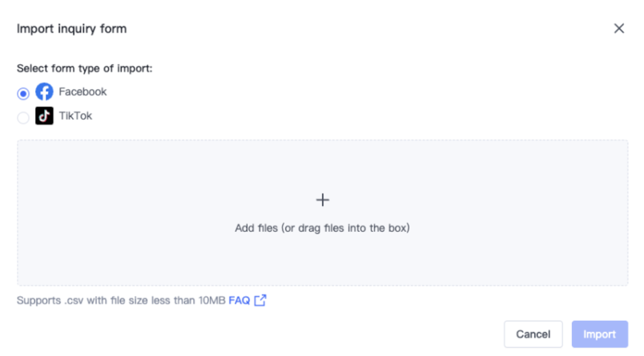Click the TikTok logo icon
This screenshot has width=644, height=356.
[x=44, y=116]
